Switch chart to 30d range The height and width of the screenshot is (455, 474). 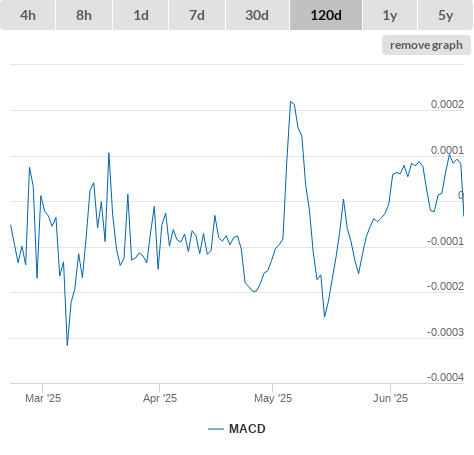point(257,15)
